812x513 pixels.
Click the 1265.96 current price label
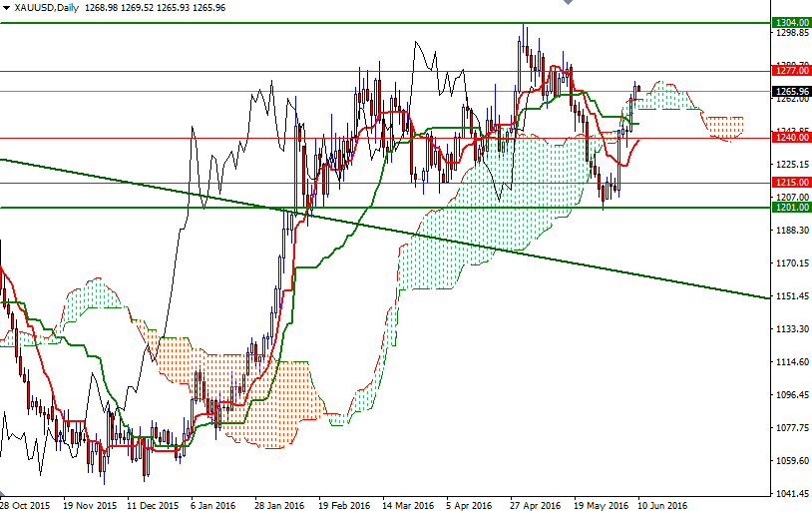[x=791, y=91]
